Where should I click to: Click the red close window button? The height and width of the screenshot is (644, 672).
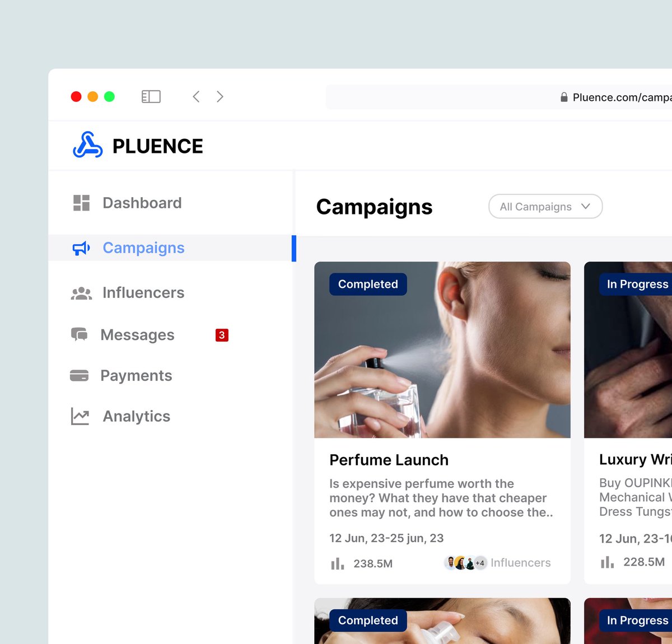point(76,97)
